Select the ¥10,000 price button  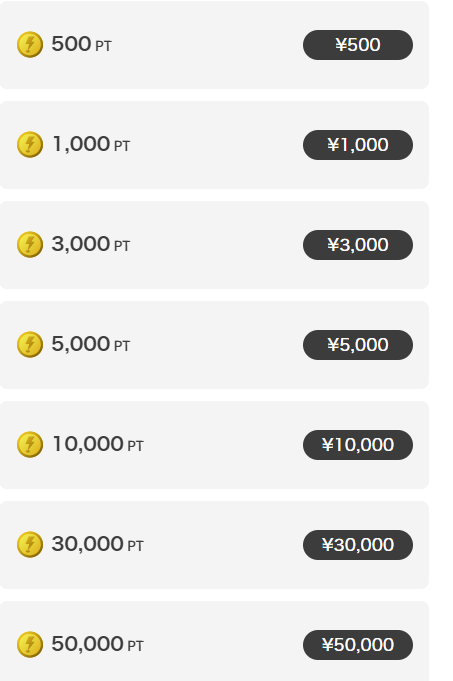click(x=358, y=445)
